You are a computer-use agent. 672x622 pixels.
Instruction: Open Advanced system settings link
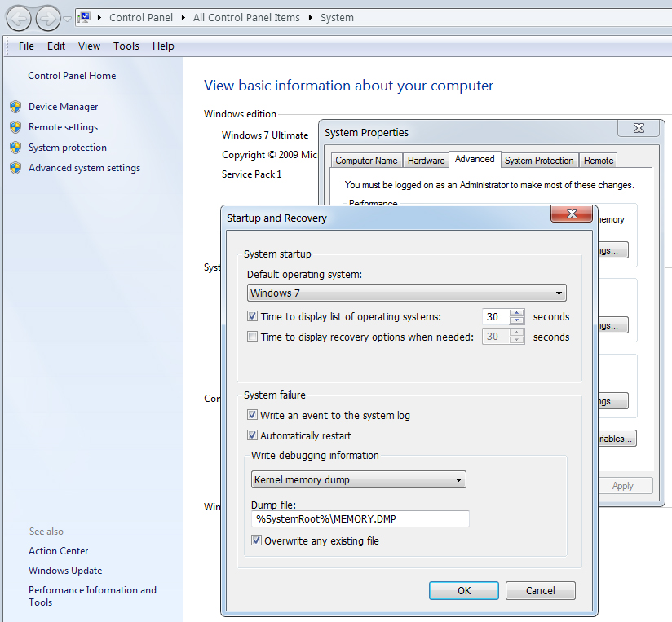point(84,168)
